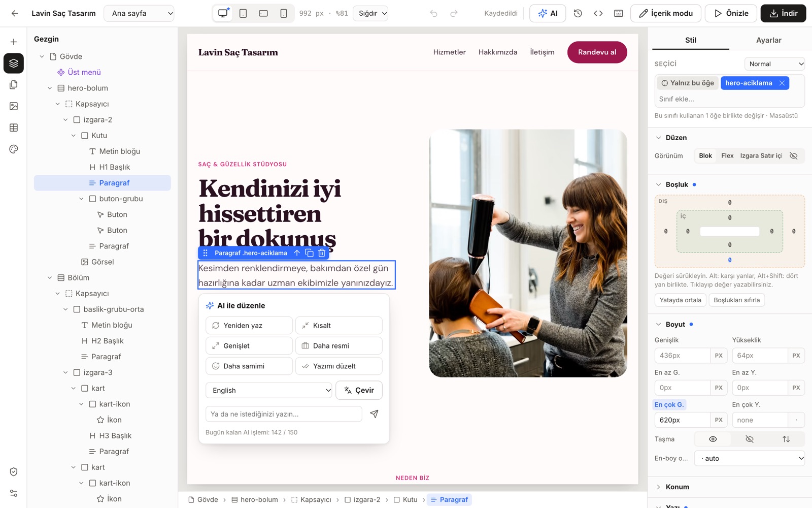Hide element with crossed-eye display option
The width and height of the screenshot is (812, 508).
coord(794,155)
